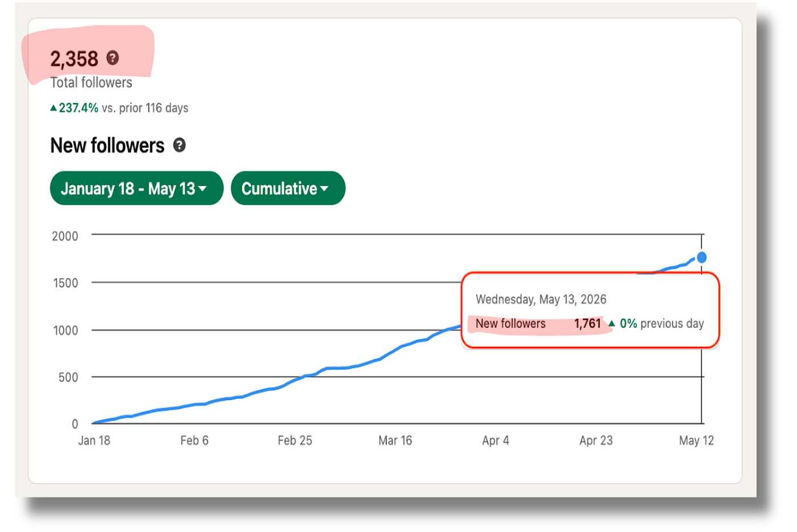This screenshot has height=532, width=797.
Task: Click the Total followers label
Action: coord(91,83)
